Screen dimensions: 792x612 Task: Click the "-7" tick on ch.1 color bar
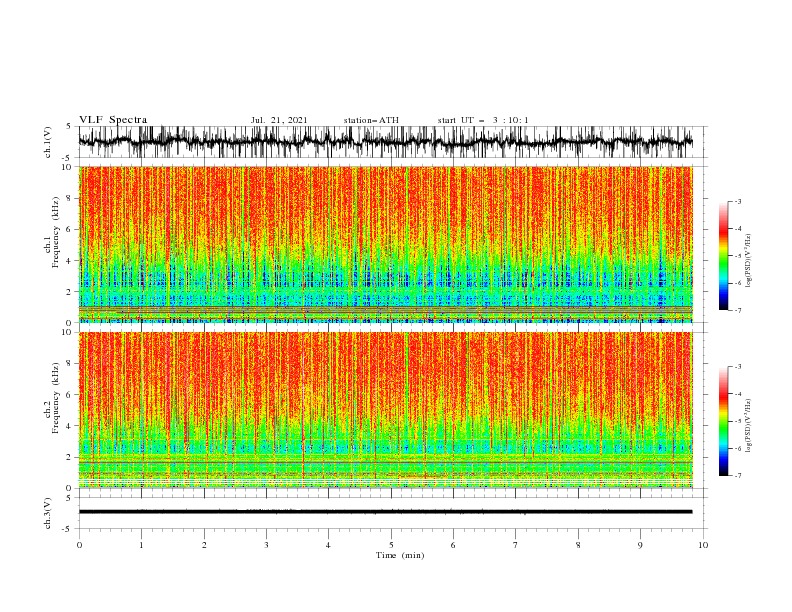pyautogui.click(x=738, y=310)
